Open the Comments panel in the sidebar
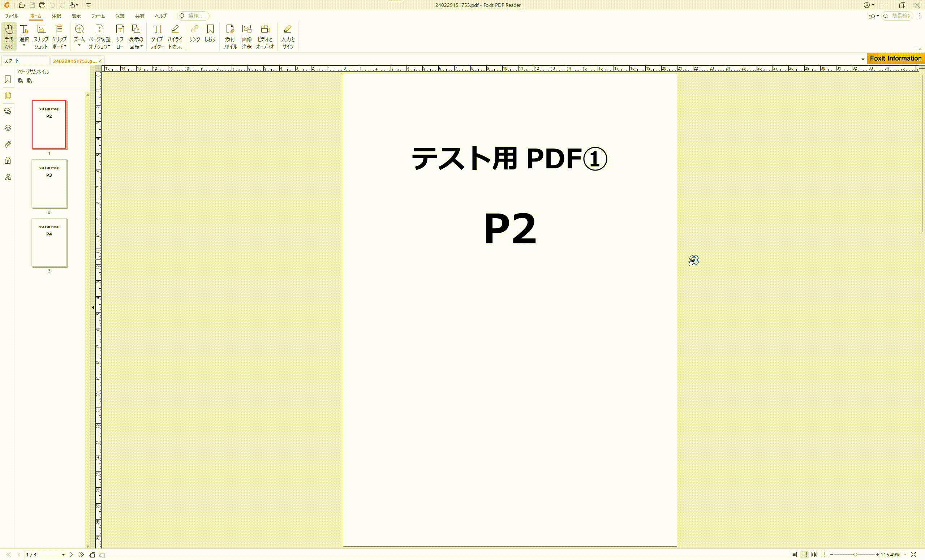This screenshot has width=925, height=560. click(8, 111)
